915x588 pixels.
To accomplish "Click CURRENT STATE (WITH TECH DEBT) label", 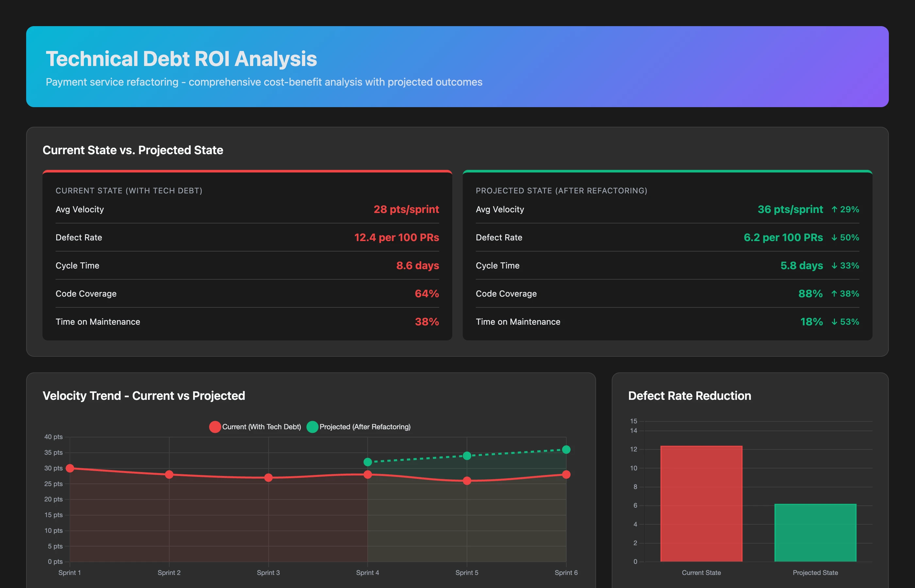I will pos(129,190).
